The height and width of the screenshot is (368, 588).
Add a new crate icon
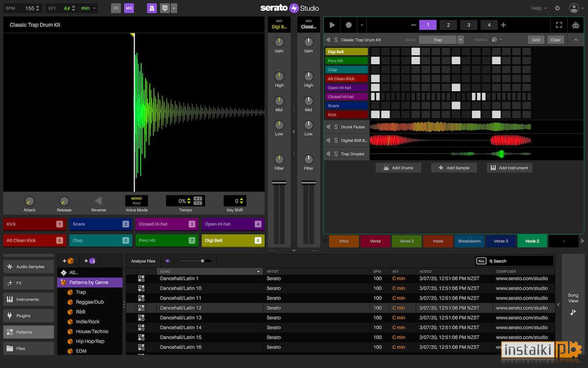click(x=68, y=261)
